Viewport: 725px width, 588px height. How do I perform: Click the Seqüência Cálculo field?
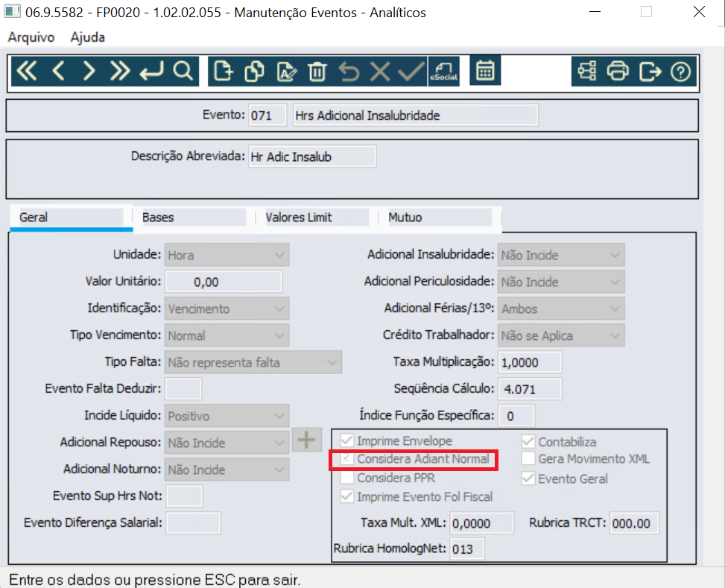[530, 389]
